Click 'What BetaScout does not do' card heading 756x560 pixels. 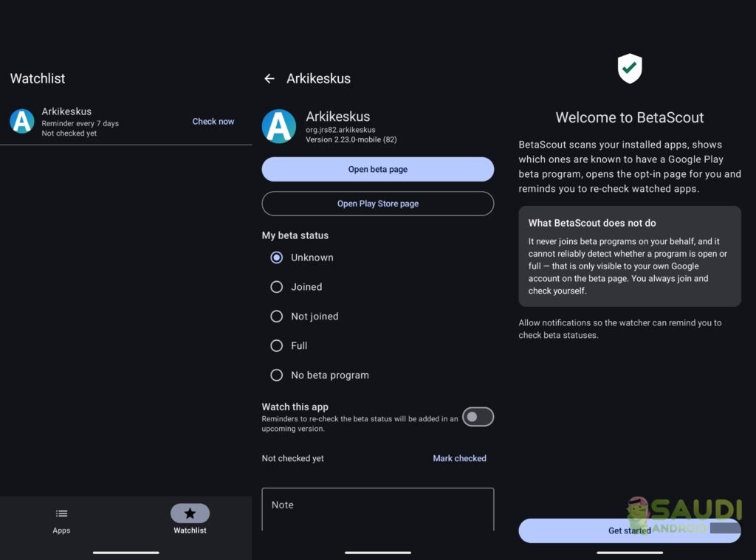coord(592,223)
